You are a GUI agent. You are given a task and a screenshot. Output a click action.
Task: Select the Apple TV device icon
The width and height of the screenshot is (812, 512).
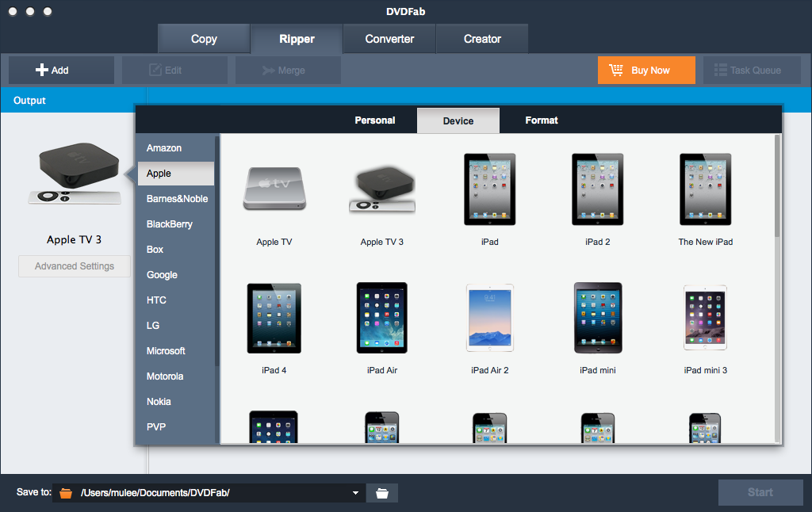click(274, 189)
